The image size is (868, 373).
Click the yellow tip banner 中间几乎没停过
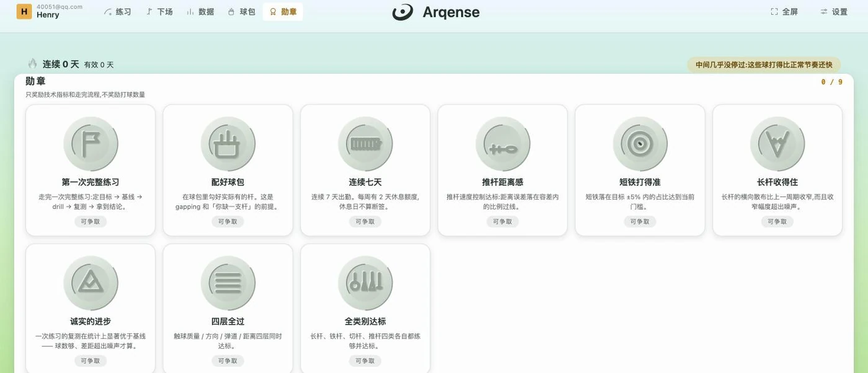click(764, 64)
